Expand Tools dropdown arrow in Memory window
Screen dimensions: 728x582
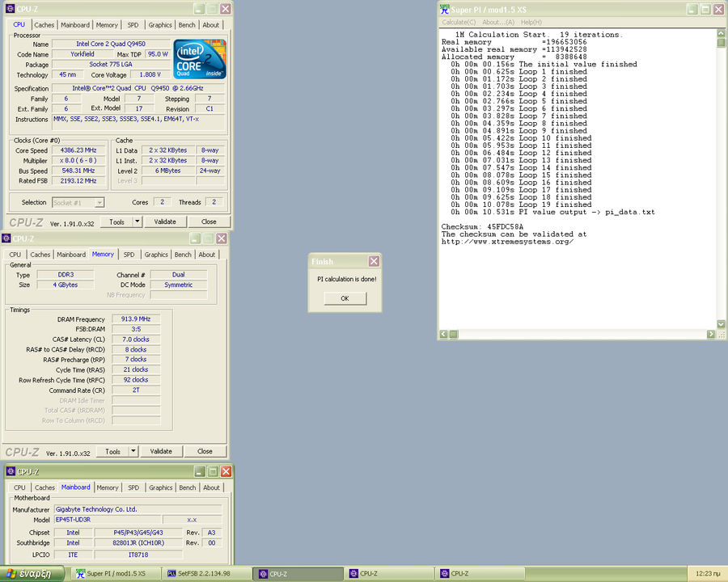tap(133, 451)
